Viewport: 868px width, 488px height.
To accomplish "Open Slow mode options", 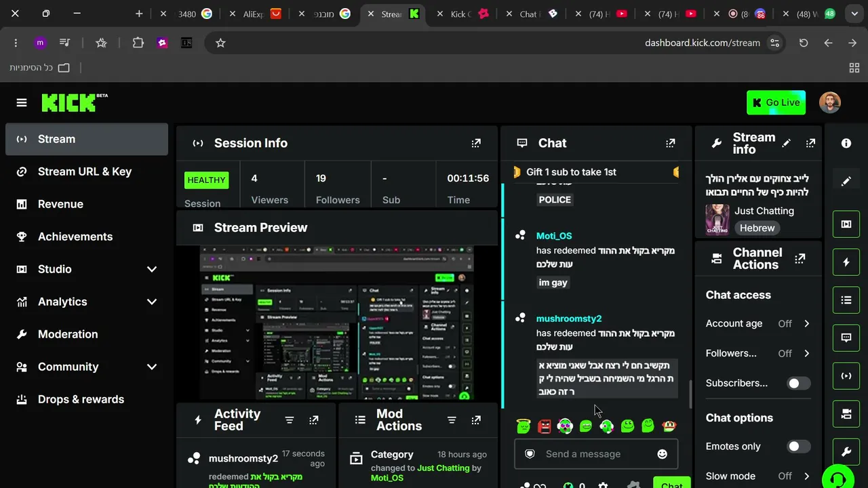I will click(x=758, y=476).
